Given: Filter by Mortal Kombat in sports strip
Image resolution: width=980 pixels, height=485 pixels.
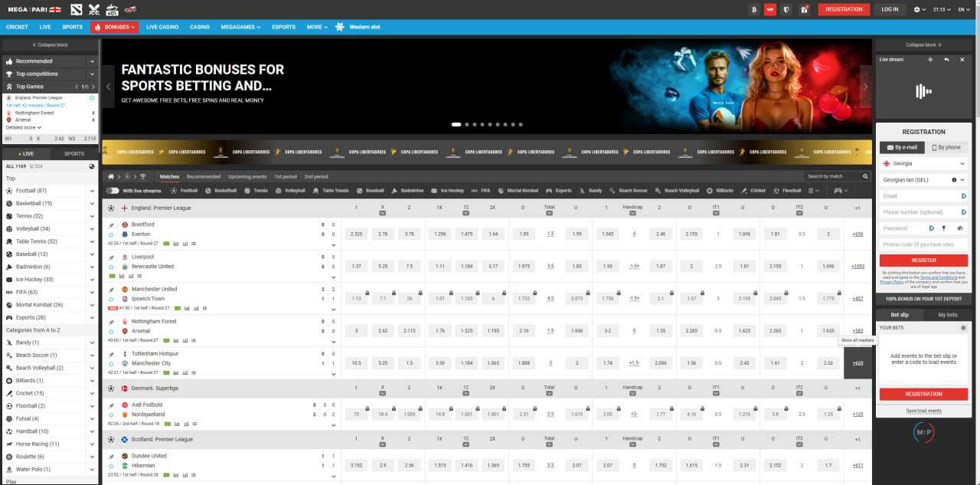Looking at the screenshot, I should click(x=518, y=190).
